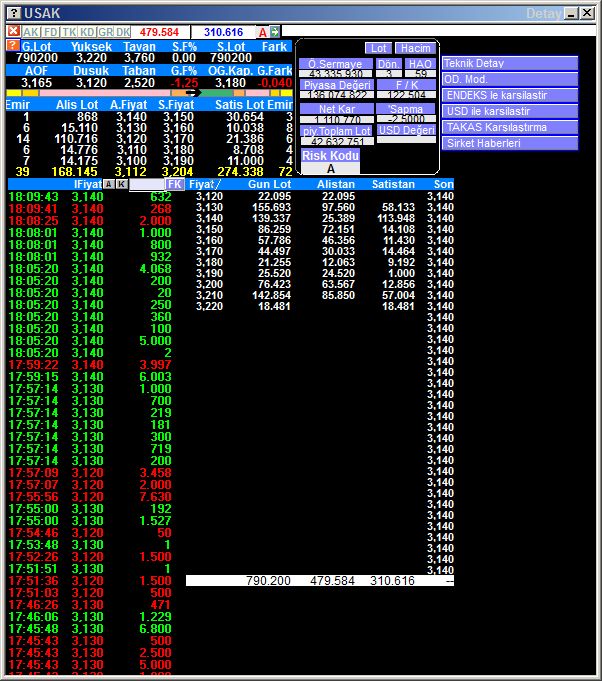The width and height of the screenshot is (602, 681).
Task: Click the question mark icon in the title bar
Action: (x=14, y=13)
